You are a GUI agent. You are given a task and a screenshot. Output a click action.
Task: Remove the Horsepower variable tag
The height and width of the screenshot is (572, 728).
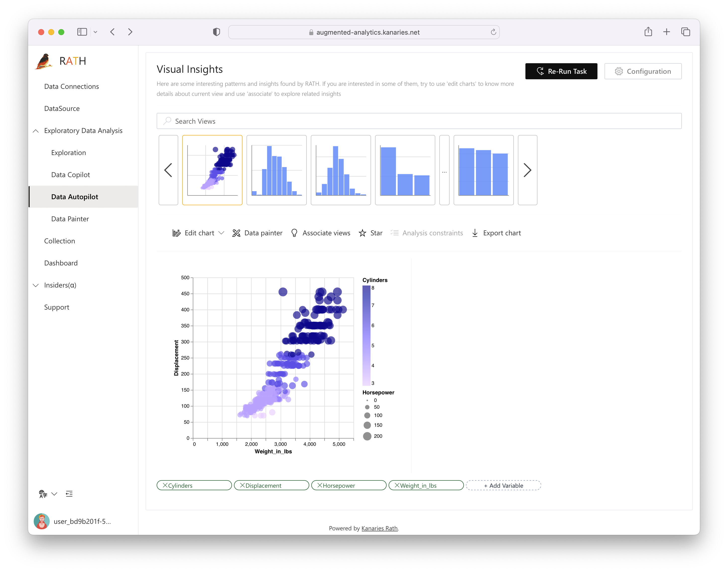320,485
